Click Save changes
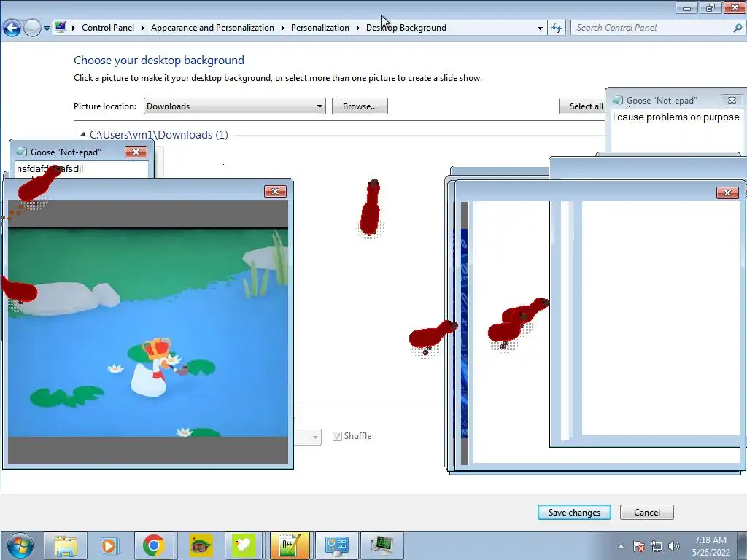The height and width of the screenshot is (560, 747). (x=574, y=513)
